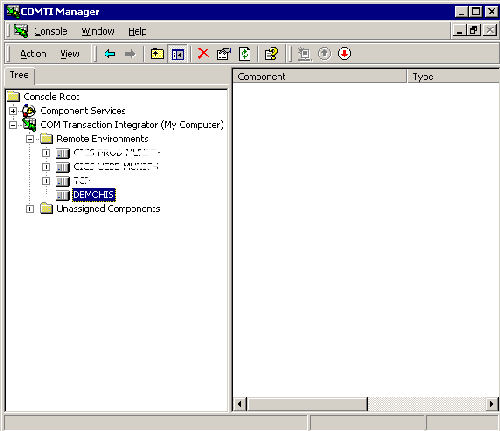Select the Tree tab
Viewport: 500px width, 431px height.
[19, 75]
